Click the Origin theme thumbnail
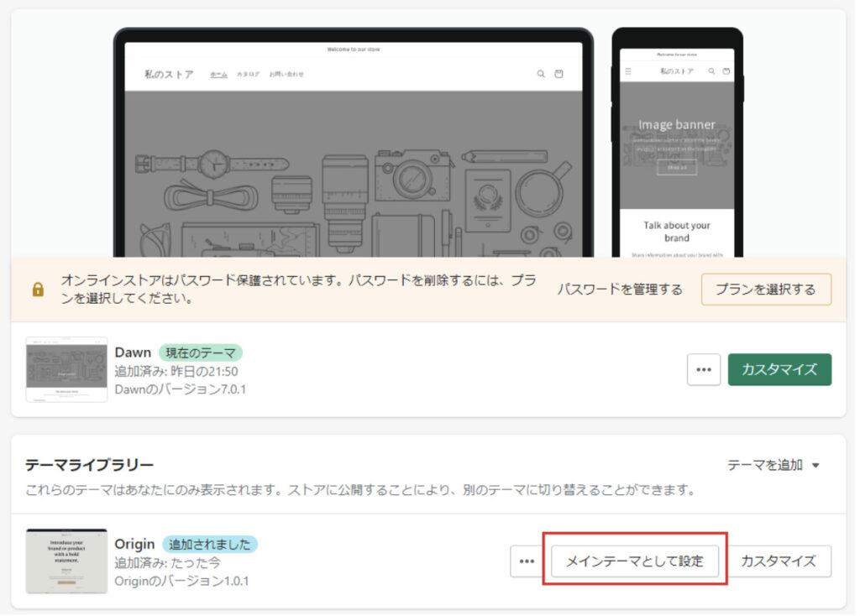Image resolution: width=860 pixels, height=616 pixels. pyautogui.click(x=66, y=561)
